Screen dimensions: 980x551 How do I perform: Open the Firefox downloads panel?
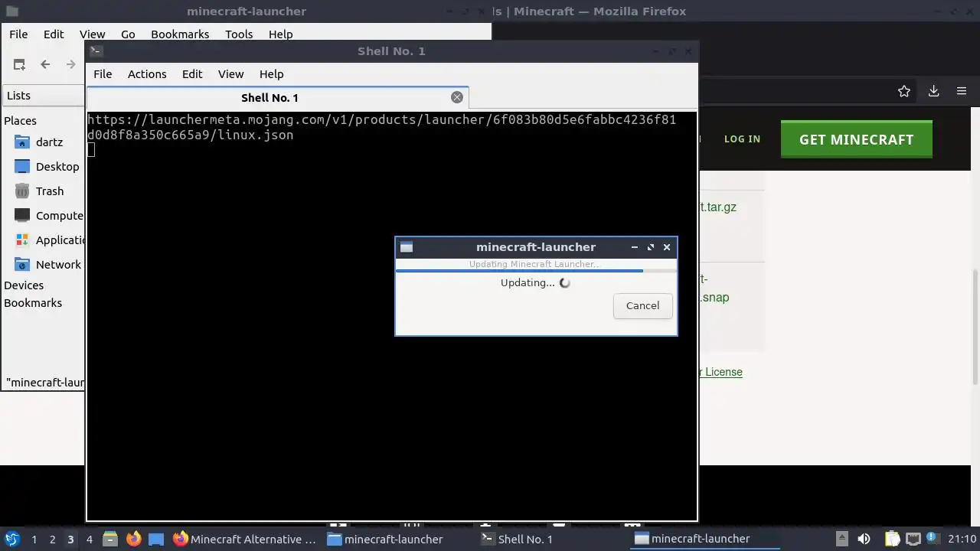pos(933,91)
